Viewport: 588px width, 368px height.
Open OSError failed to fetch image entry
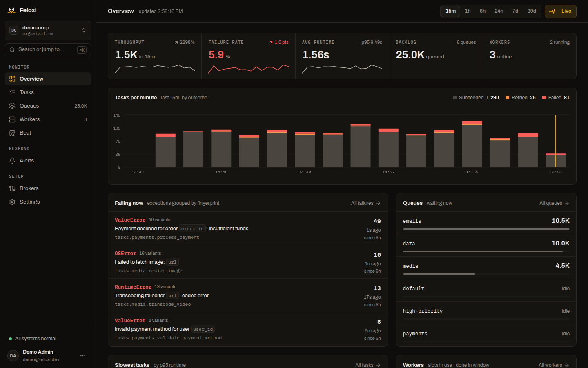pos(248,262)
